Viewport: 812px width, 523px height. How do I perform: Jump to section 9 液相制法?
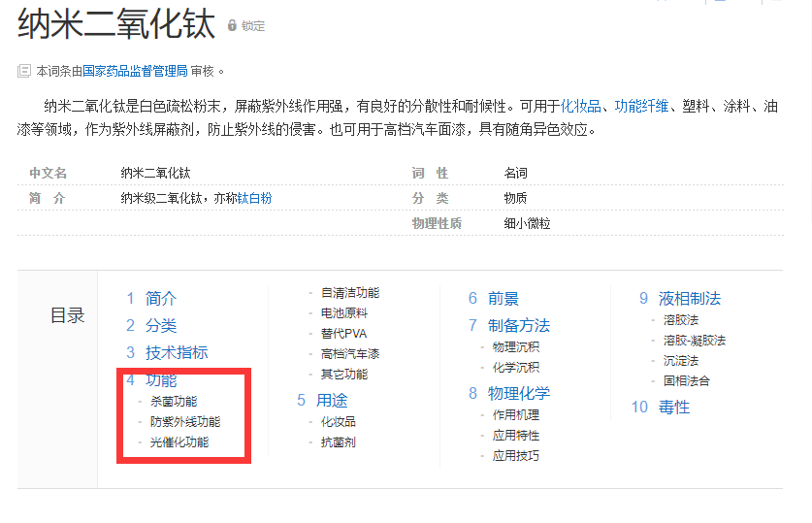click(x=689, y=299)
